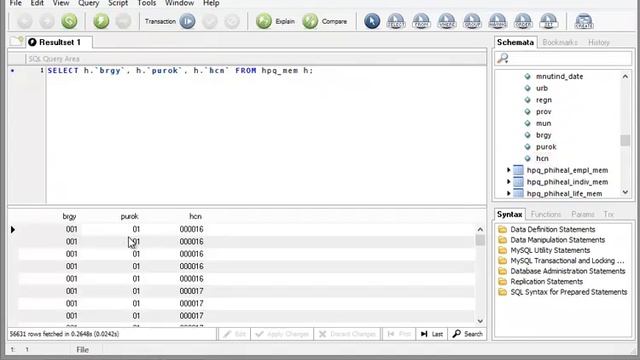Screen dimensions: 640x360
Task: Click the Refresh query toolbar button
Action: (69, 21)
